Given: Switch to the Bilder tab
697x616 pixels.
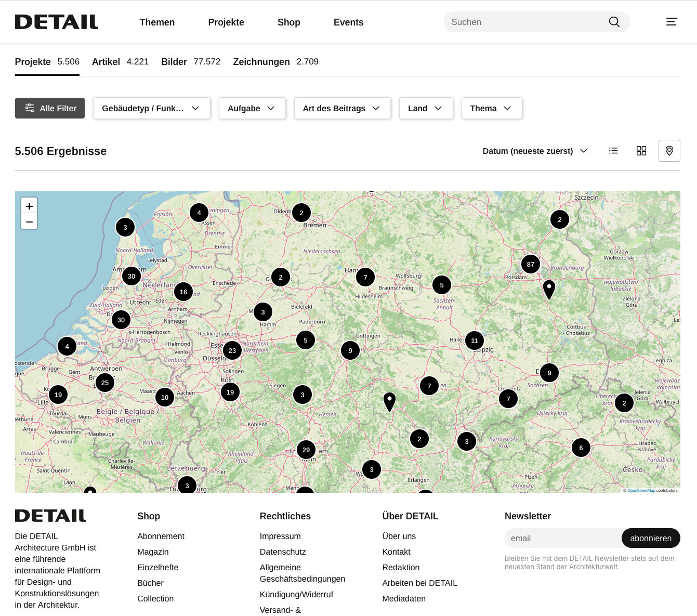Looking at the screenshot, I should pos(191,62).
